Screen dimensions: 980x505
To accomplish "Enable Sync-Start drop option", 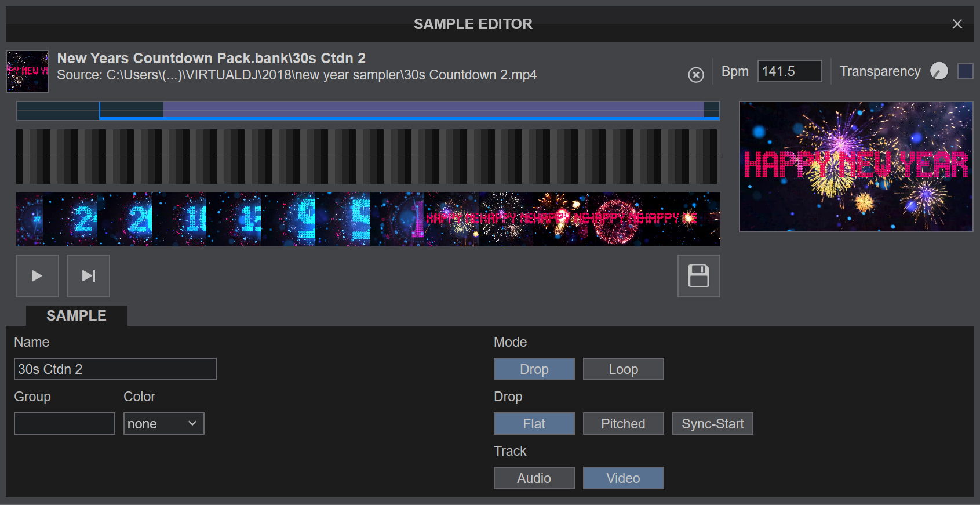I will pos(712,424).
